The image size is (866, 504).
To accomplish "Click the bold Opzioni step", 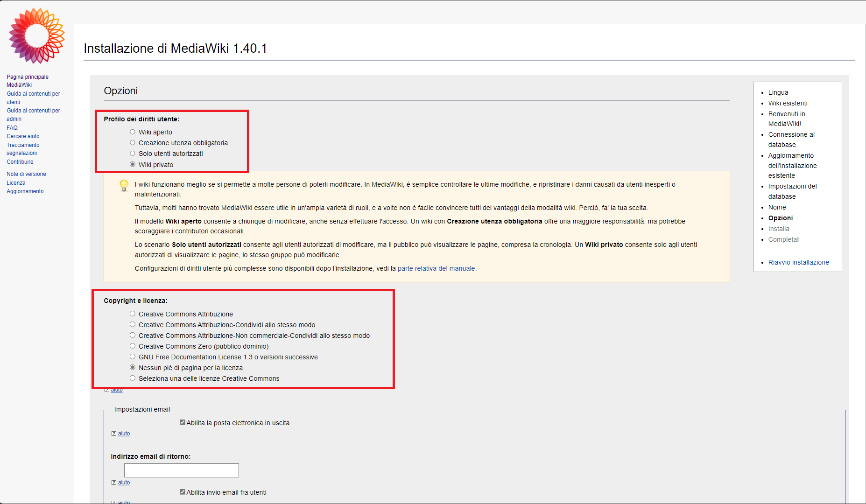I will [781, 218].
